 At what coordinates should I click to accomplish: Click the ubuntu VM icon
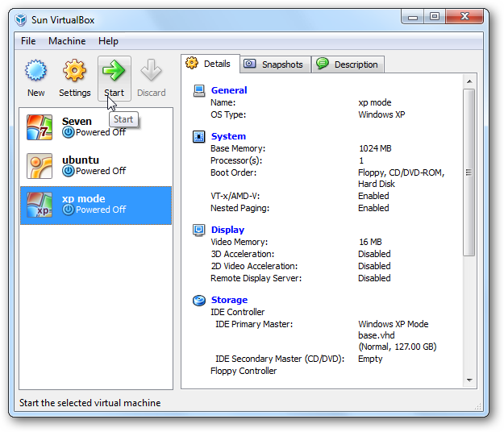40,166
